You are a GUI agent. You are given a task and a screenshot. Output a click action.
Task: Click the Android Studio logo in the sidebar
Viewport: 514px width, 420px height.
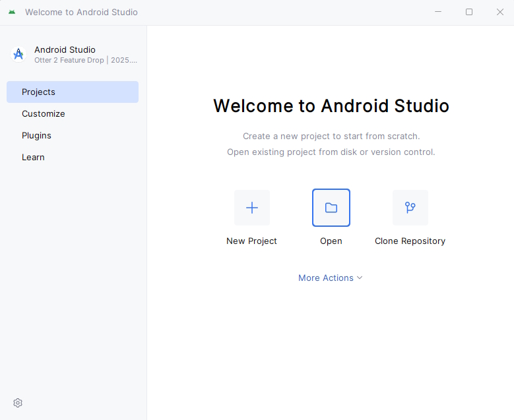[18, 54]
